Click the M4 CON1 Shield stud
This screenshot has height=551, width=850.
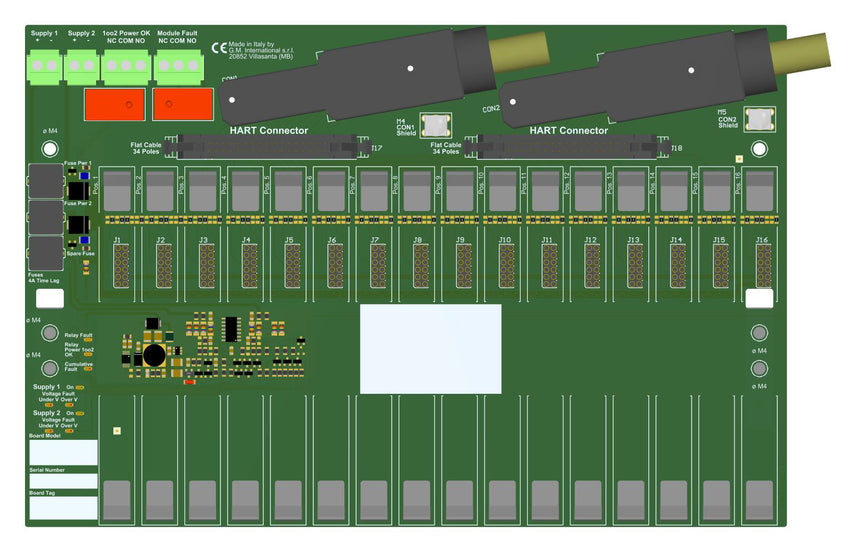click(x=435, y=125)
